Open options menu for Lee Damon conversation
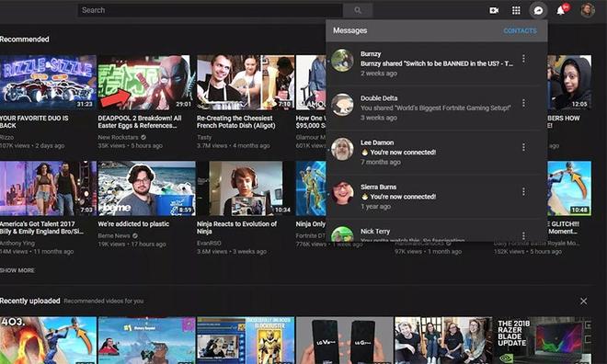607x364 pixels. [523, 147]
